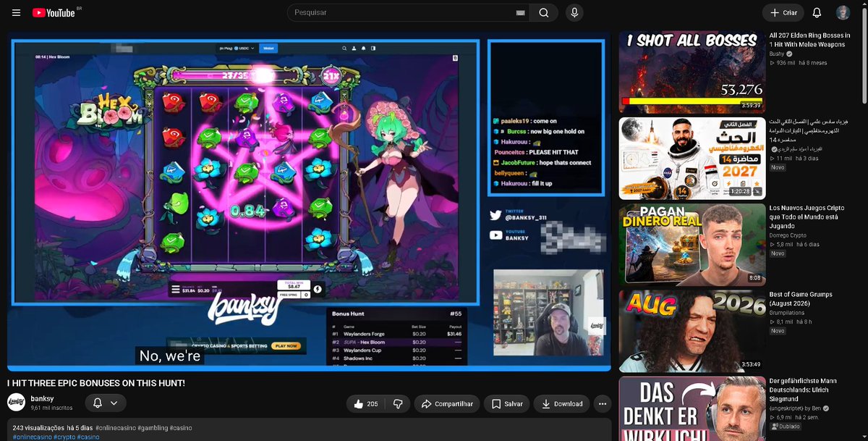Dislike the video with thumbs down

click(x=398, y=404)
